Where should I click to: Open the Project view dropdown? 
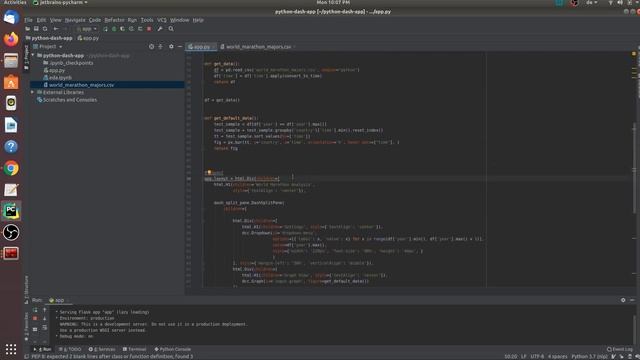tap(48, 47)
